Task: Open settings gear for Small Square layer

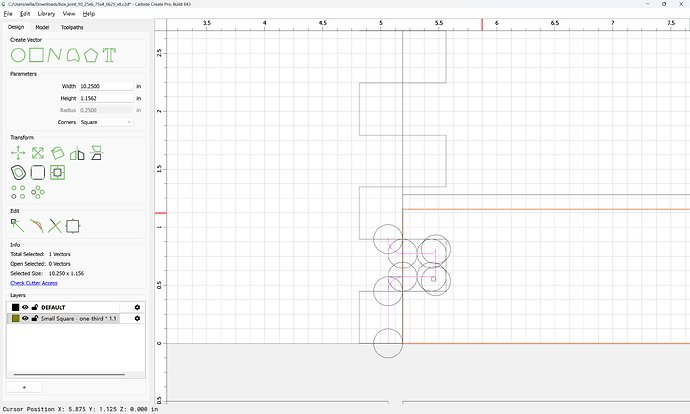Action: tap(137, 319)
